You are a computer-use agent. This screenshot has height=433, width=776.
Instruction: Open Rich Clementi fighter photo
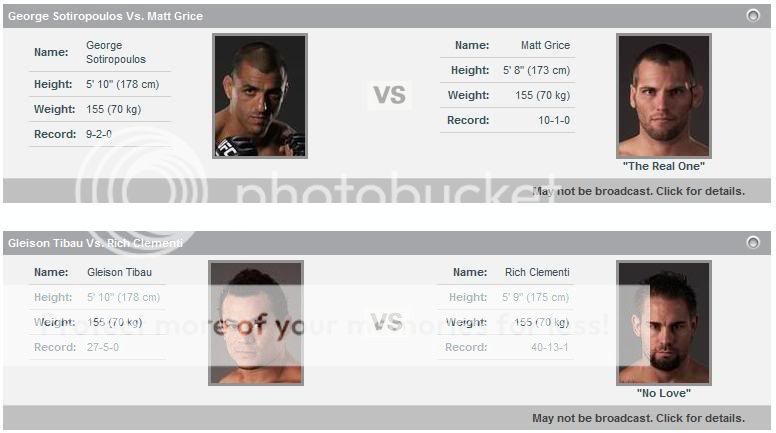coord(664,323)
